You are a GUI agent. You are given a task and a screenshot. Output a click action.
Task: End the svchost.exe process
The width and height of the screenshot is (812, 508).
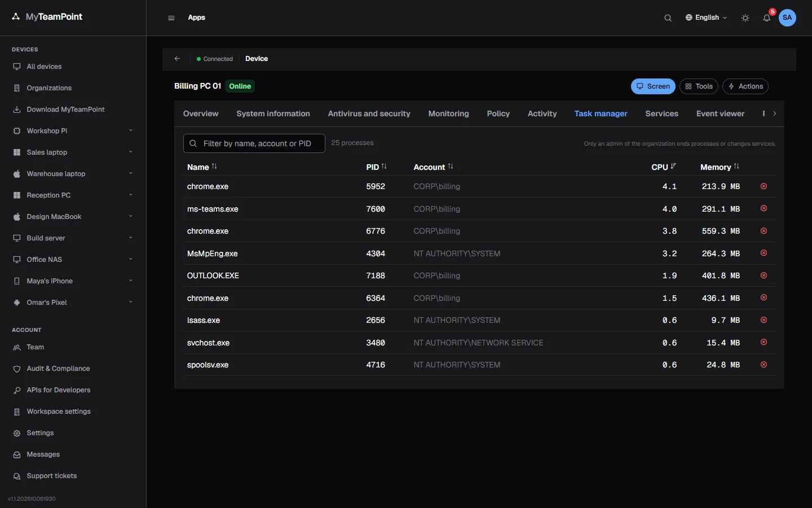(764, 342)
